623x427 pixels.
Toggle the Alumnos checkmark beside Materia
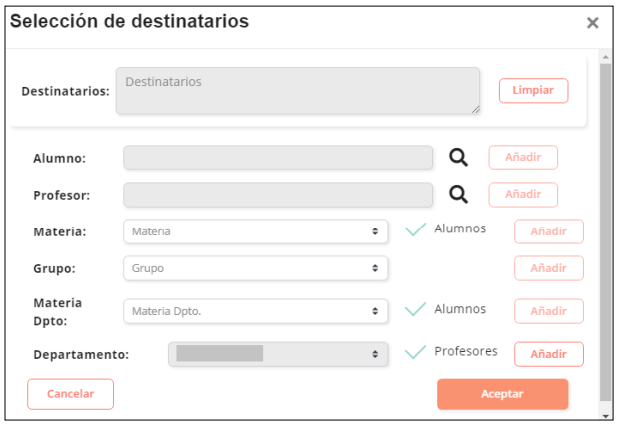415,230
